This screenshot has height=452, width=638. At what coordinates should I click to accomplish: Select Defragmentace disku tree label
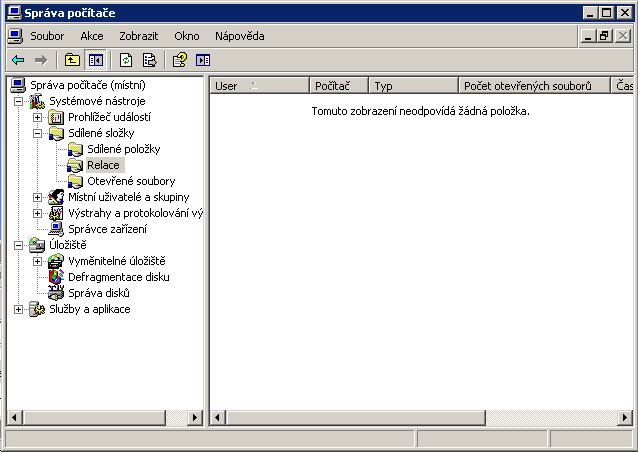click(x=119, y=277)
